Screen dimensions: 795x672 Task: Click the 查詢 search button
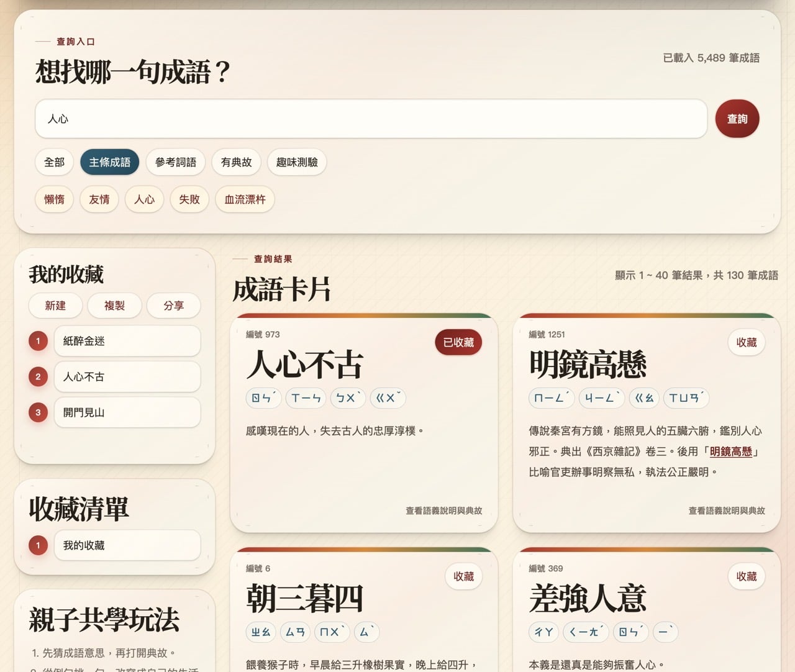click(737, 119)
